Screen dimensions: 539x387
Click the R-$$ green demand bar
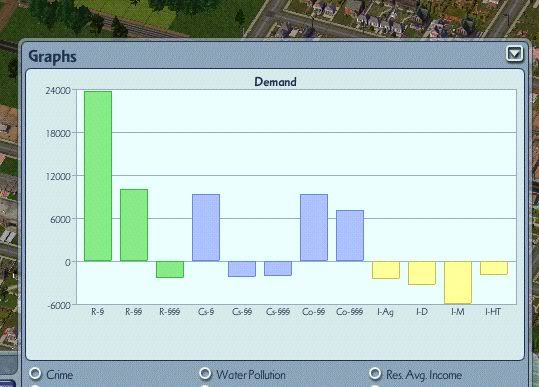[x=134, y=225]
